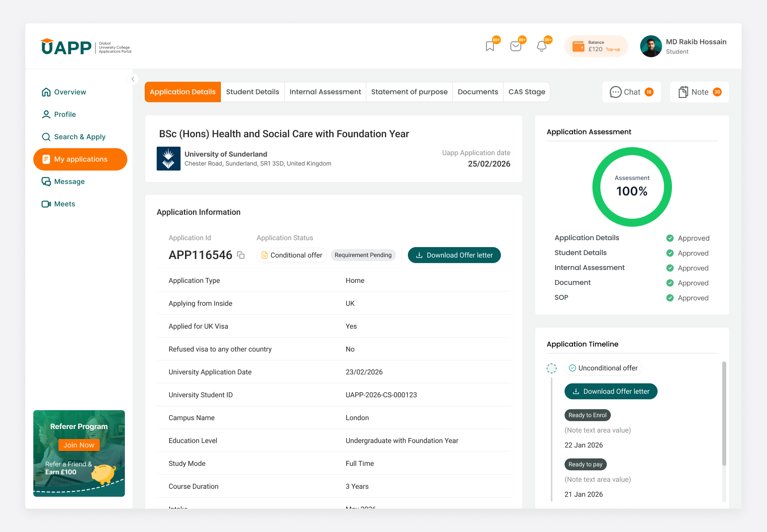Switch to Internal Assessment tab

[325, 92]
